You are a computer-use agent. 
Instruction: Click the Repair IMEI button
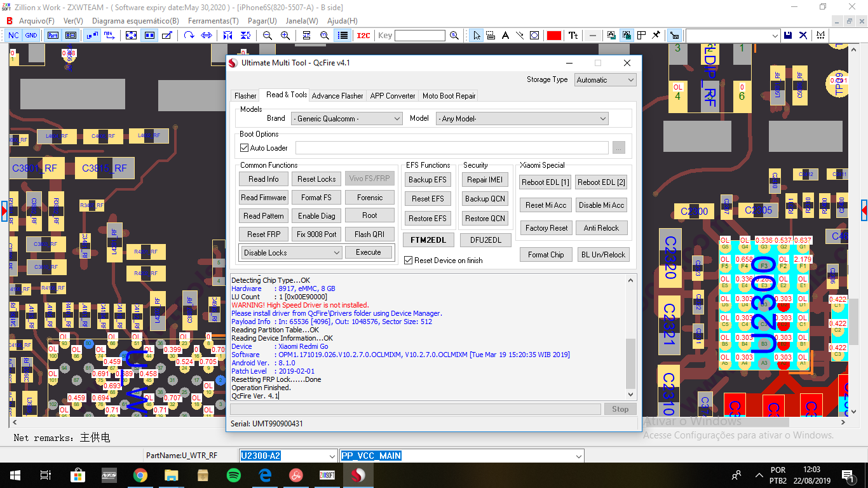485,180
